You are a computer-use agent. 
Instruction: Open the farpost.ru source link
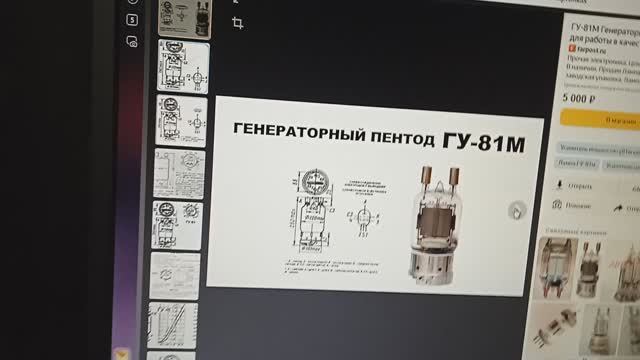point(588,50)
